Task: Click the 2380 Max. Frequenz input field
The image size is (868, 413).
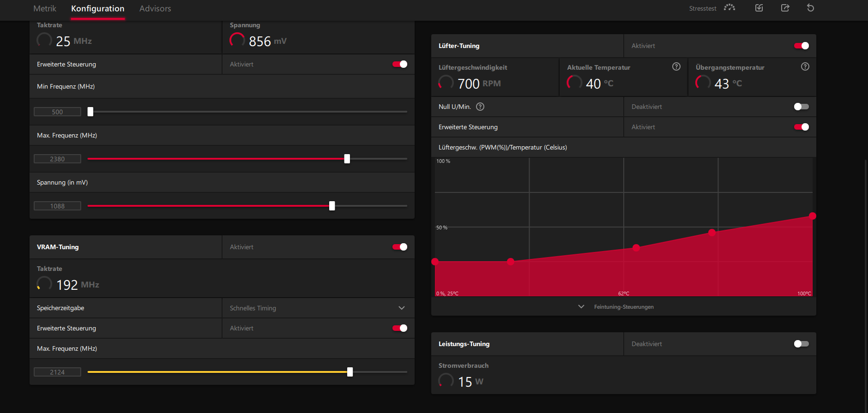Action: (x=57, y=159)
